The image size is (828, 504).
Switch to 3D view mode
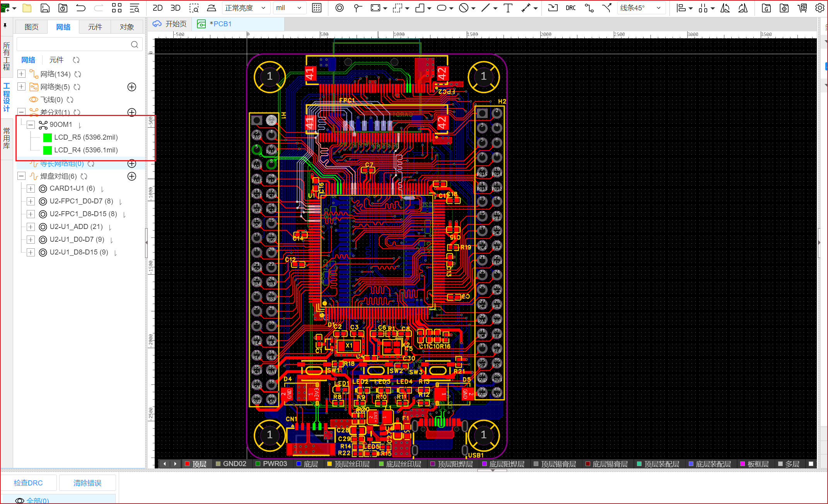(175, 8)
